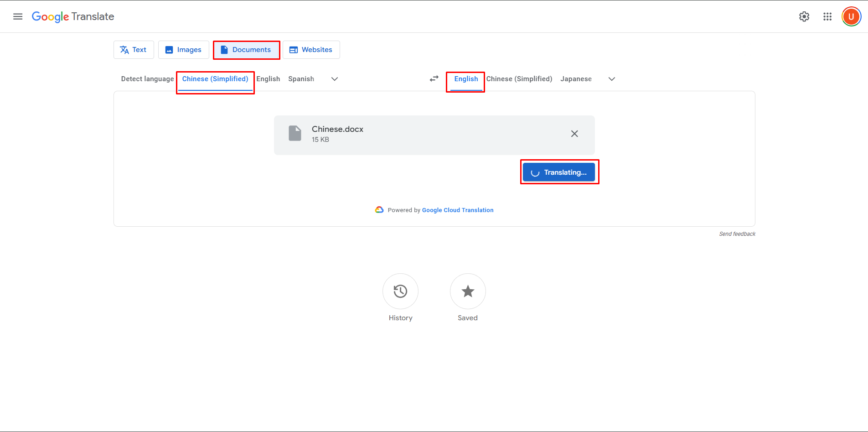Swap source and target languages
This screenshot has height=432, width=868.
[x=434, y=78]
